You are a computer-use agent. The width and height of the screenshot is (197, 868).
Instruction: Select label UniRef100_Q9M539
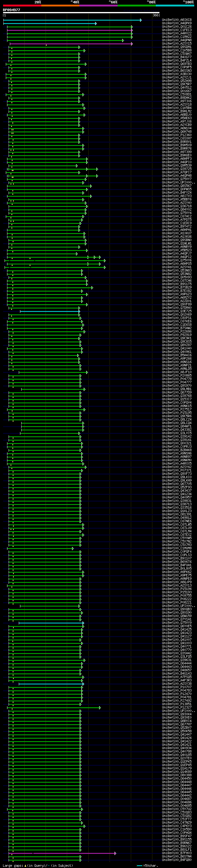(177, 165)
